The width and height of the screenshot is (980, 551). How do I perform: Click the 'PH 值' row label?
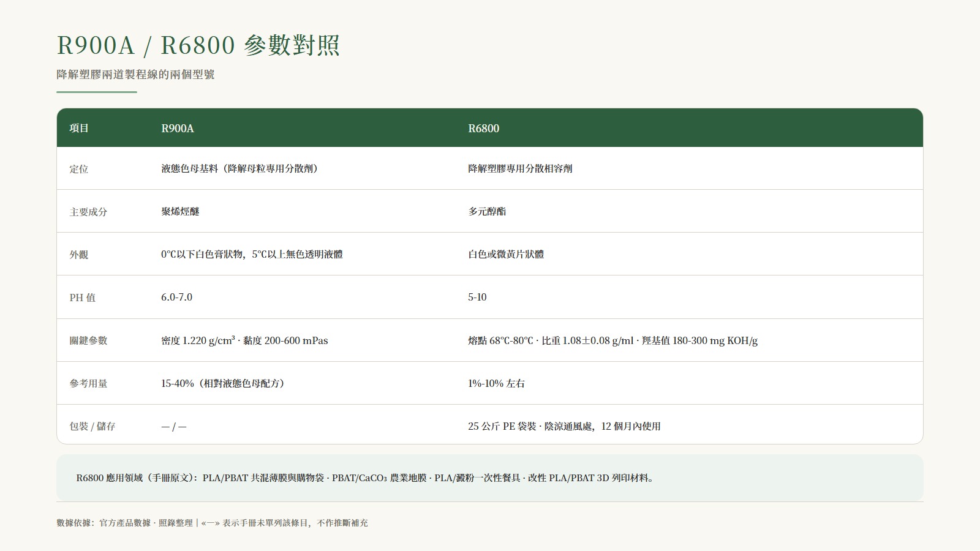pyautogui.click(x=83, y=298)
